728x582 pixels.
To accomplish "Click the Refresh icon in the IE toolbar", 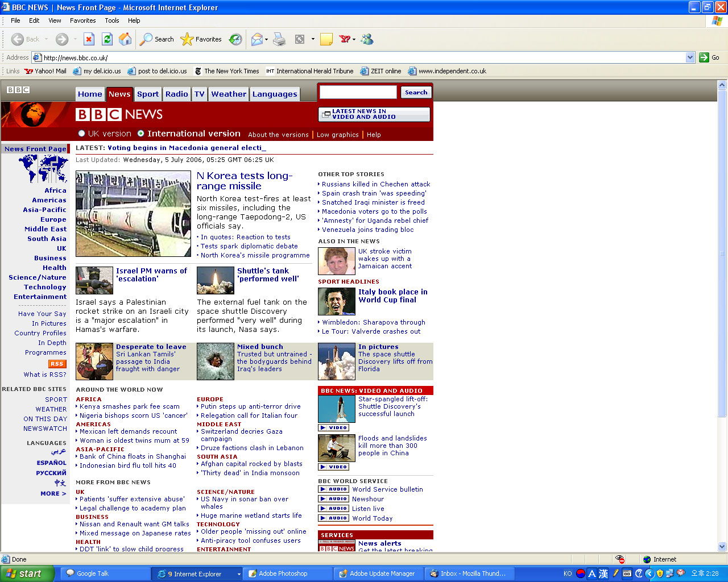I will (107, 39).
